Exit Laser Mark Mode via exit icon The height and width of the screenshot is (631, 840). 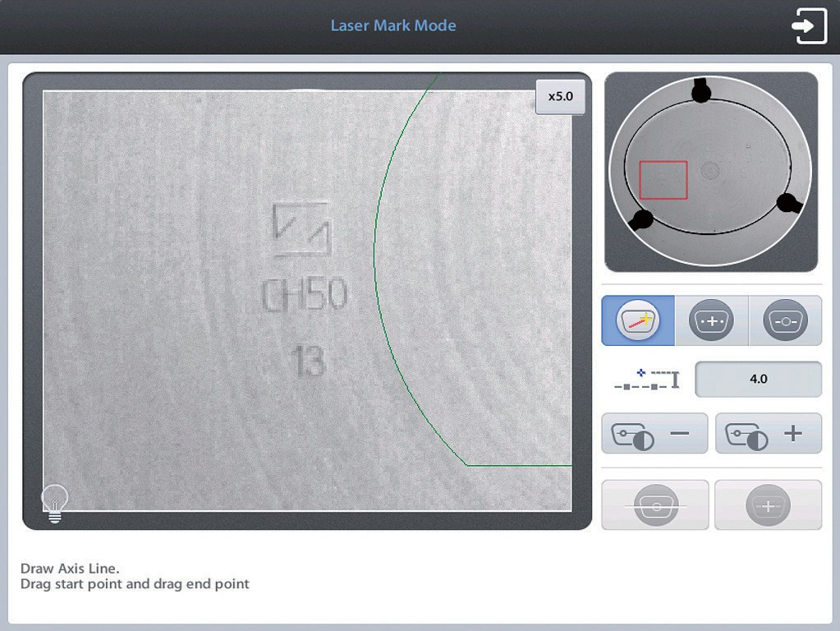[x=809, y=25]
